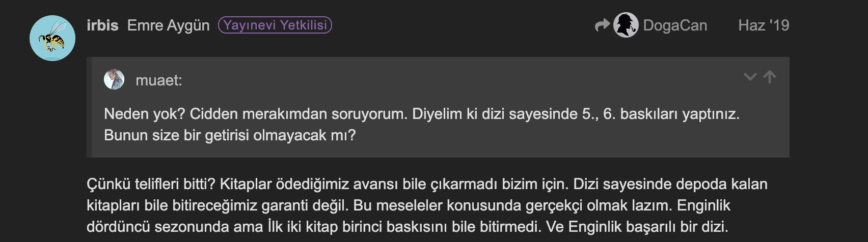Open DogaCan's Sherlock silhouette avatar
The height and width of the screenshot is (242, 868).
[x=626, y=25]
